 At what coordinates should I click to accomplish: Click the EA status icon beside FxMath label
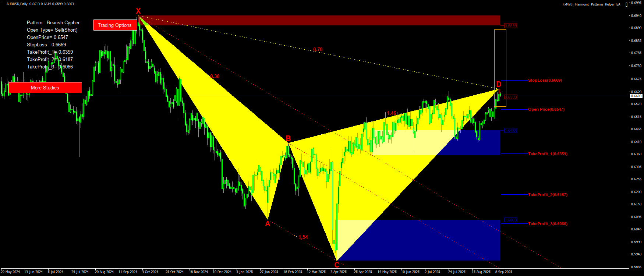click(627, 4)
